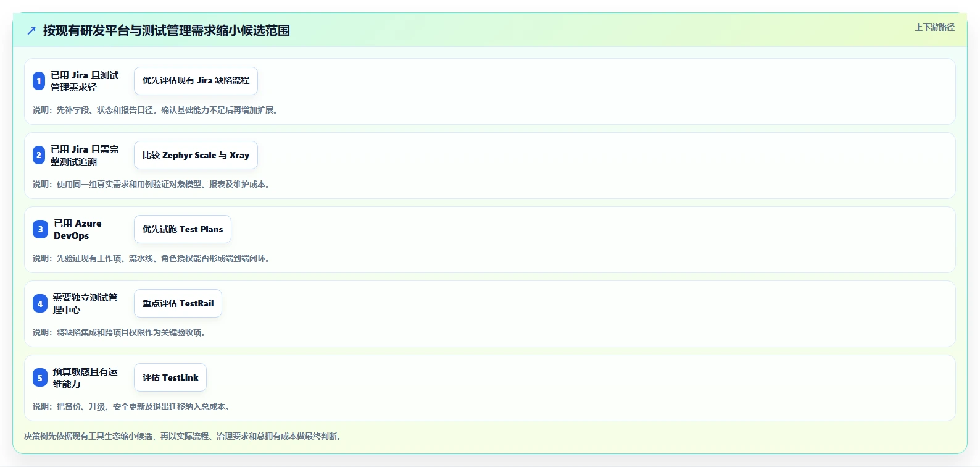
Task: Select the text 预算敏感且有运维能力
Action: (x=85, y=377)
